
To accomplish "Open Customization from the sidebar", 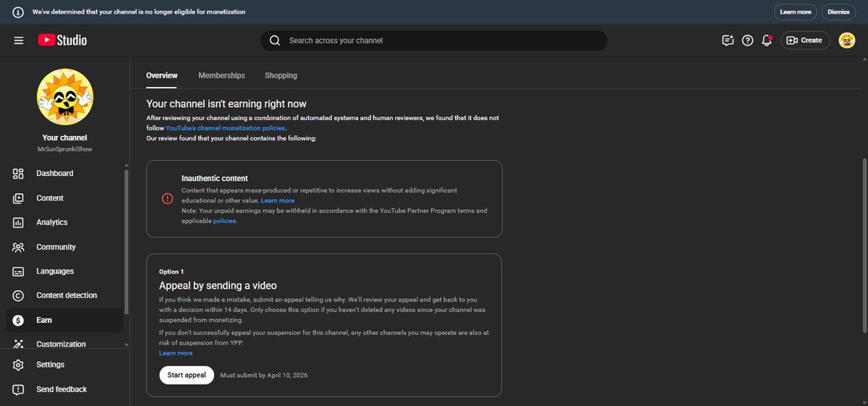I will (x=64, y=344).
